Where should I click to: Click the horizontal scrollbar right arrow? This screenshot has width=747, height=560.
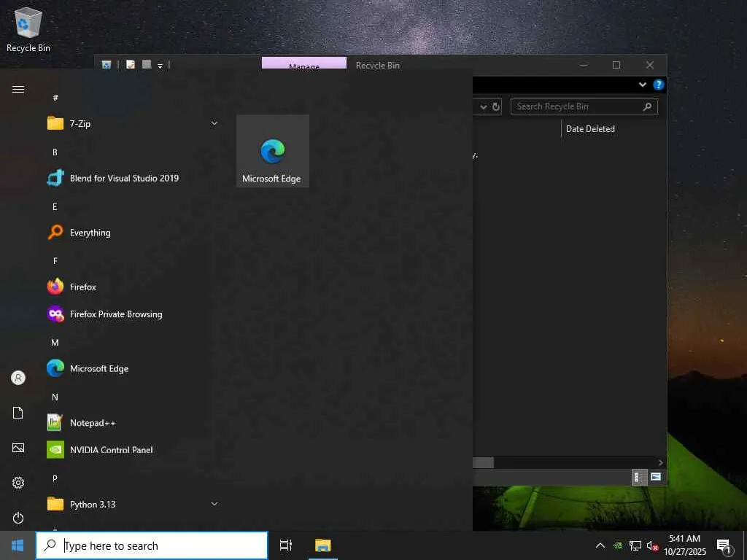[661, 462]
